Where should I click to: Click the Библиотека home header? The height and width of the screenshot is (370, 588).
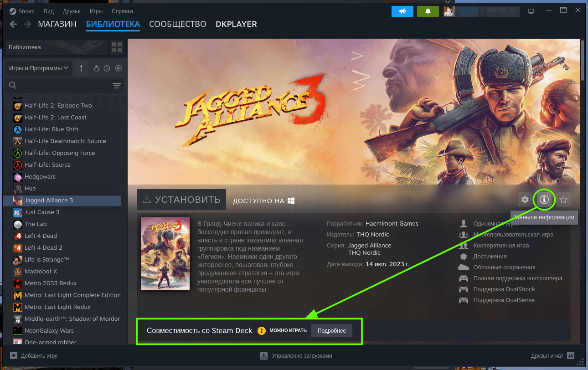(x=56, y=47)
